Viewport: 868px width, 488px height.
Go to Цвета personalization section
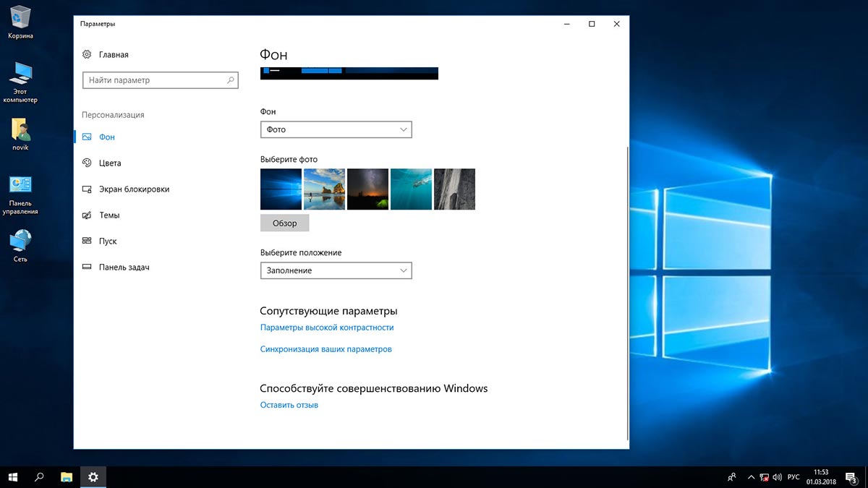tap(110, 163)
